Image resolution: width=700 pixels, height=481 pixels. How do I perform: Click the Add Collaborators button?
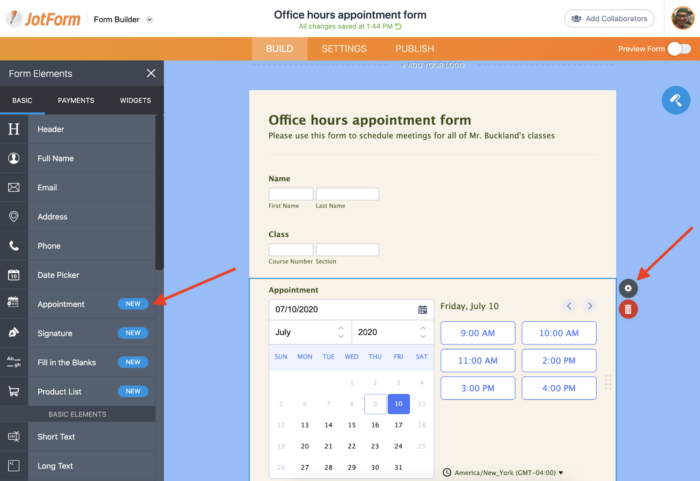[609, 19]
